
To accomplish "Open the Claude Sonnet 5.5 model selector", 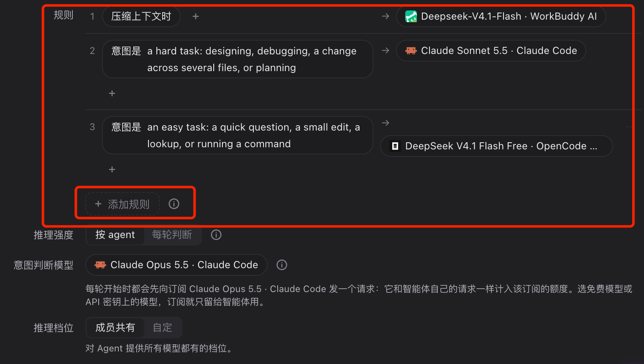I will click(491, 51).
